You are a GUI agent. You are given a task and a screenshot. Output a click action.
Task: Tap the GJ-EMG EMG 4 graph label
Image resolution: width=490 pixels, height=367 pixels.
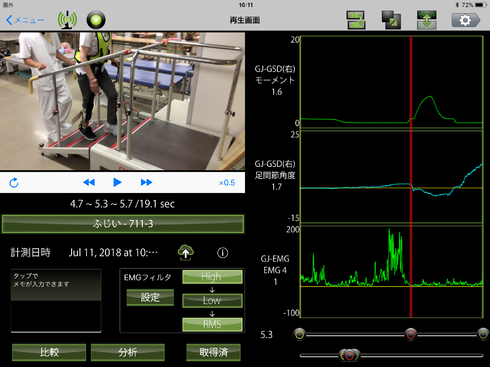[275, 270]
